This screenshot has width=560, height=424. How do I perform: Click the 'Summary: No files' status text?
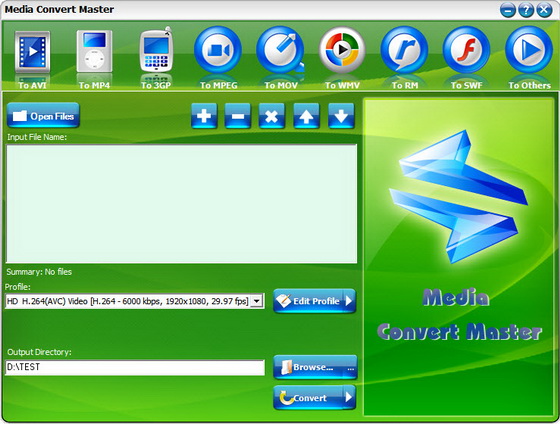tap(39, 272)
